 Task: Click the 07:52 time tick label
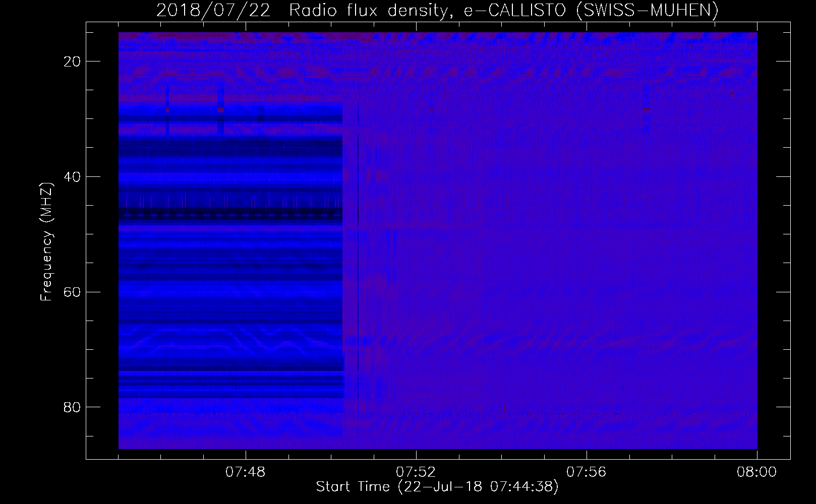tap(416, 472)
